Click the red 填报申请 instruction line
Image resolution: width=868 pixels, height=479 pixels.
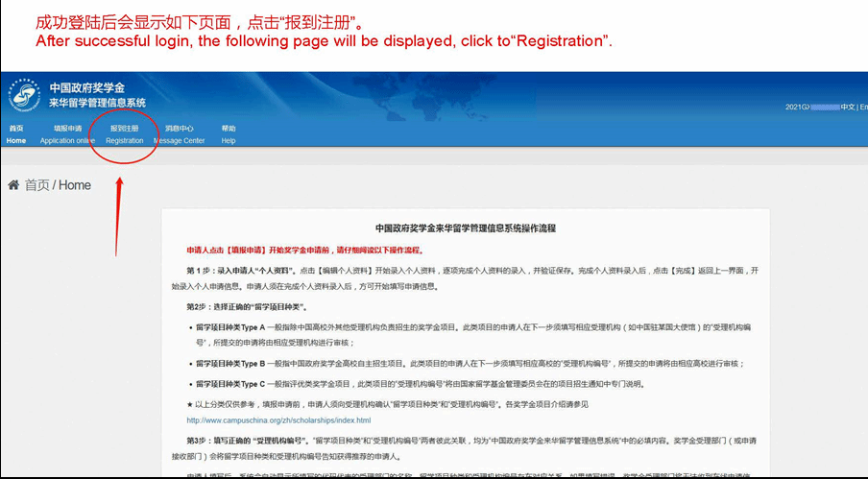pyautogui.click(x=304, y=251)
